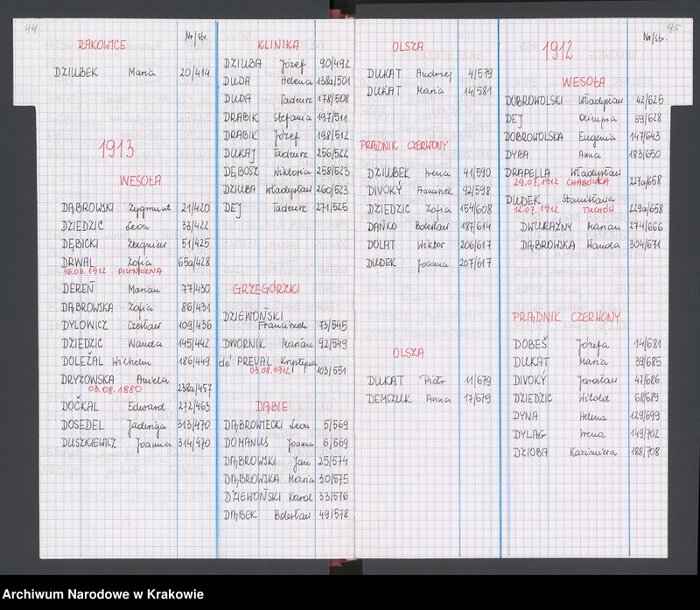Click the red GRZEGÓRZKI heading
The height and width of the screenshot is (610, 700).
pyautogui.click(x=266, y=290)
